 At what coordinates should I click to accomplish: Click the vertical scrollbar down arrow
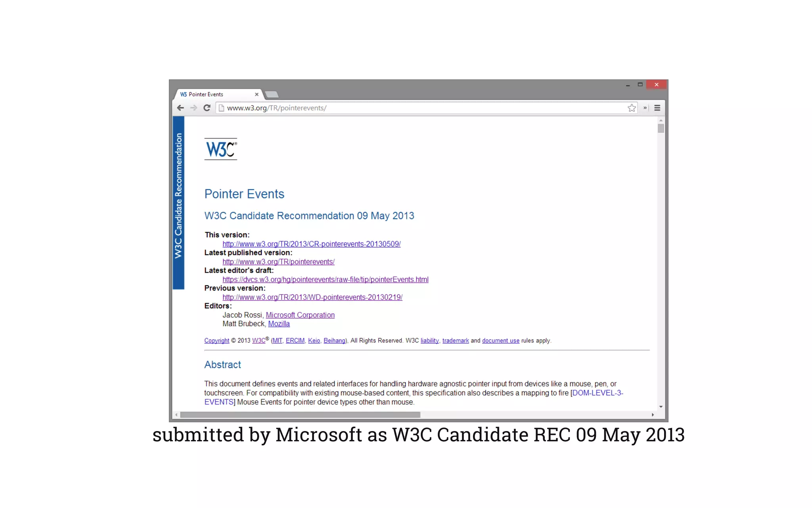point(661,407)
